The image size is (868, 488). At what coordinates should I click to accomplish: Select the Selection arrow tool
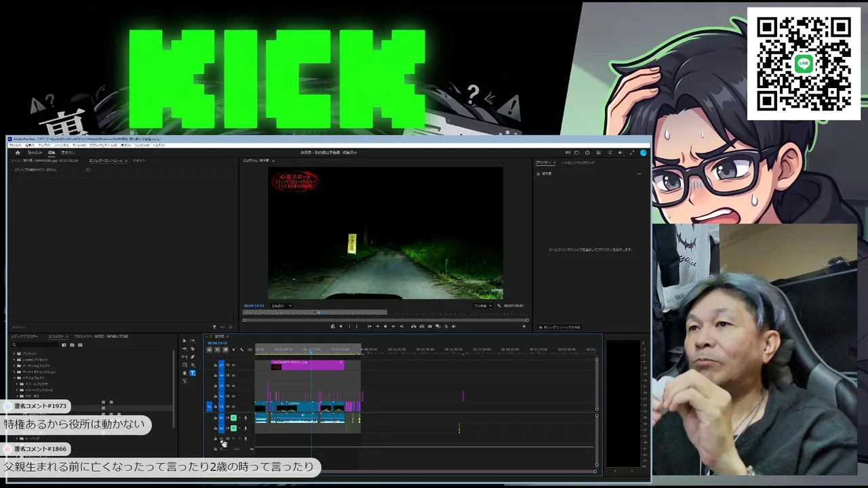[184, 341]
